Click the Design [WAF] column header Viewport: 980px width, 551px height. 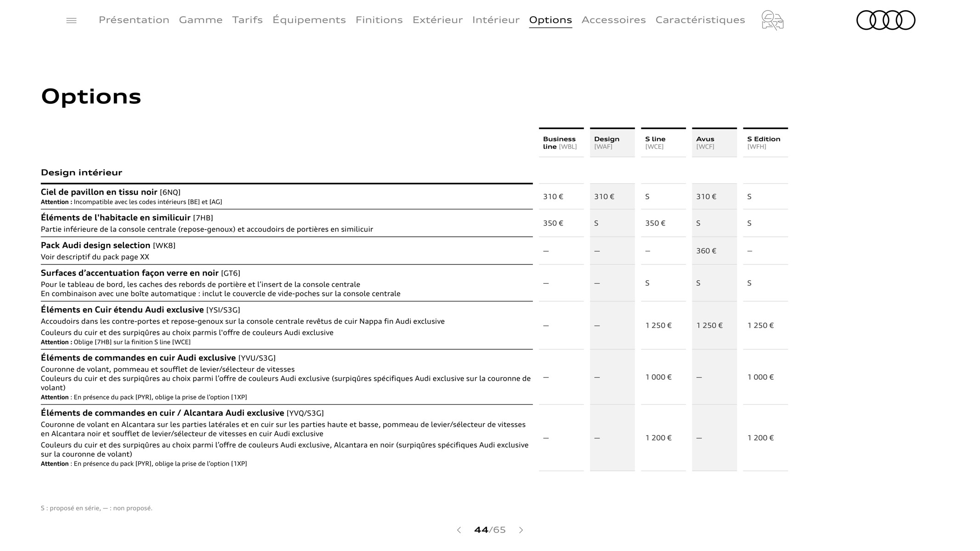[612, 143]
